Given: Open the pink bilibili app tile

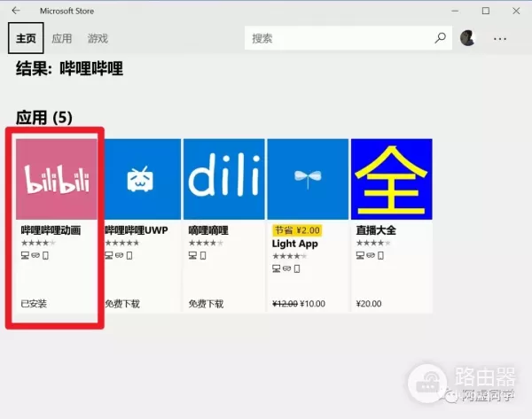Looking at the screenshot, I should 57,179.
